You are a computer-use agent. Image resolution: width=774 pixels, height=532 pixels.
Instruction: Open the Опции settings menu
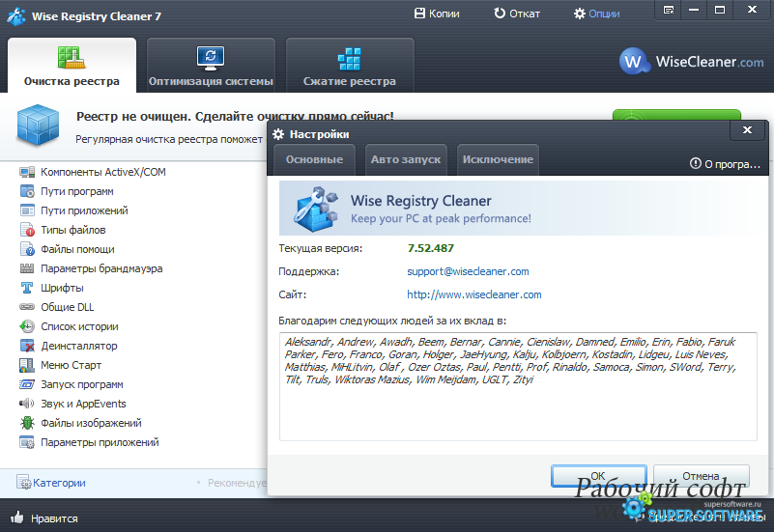click(x=596, y=14)
